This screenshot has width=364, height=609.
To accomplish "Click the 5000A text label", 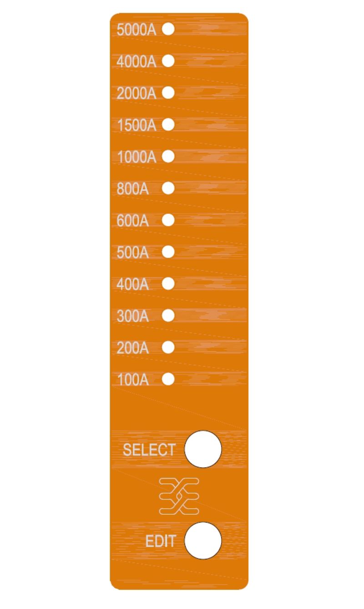I will point(136,31).
